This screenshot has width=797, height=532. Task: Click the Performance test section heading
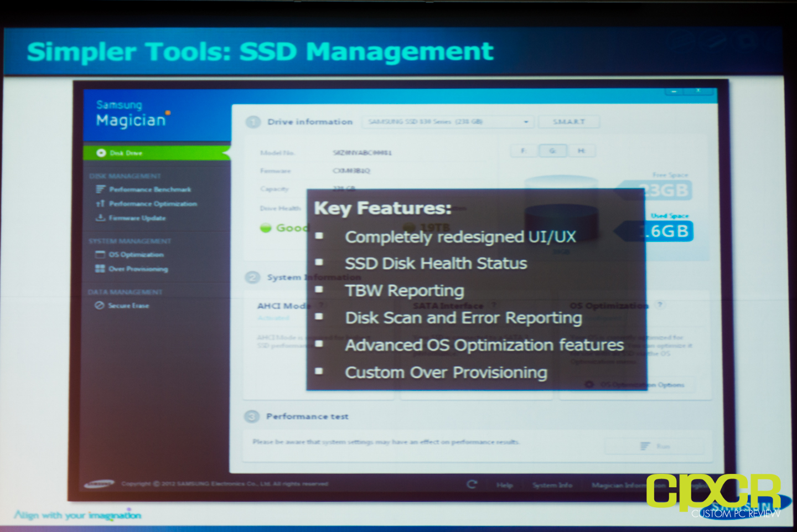pos(307,416)
